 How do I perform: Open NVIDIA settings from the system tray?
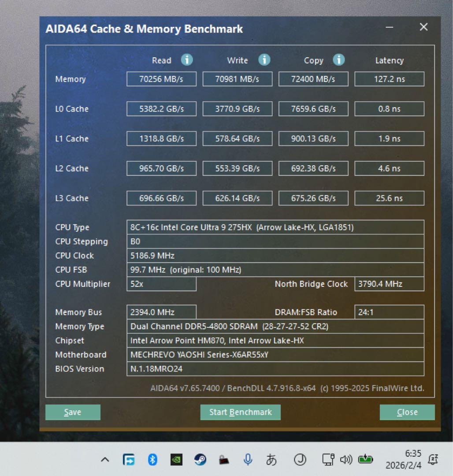[x=176, y=459]
